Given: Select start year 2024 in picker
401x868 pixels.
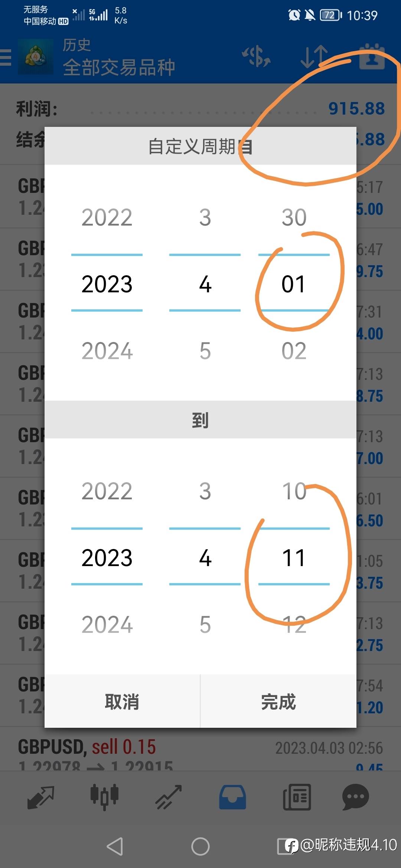Looking at the screenshot, I should 107,351.
